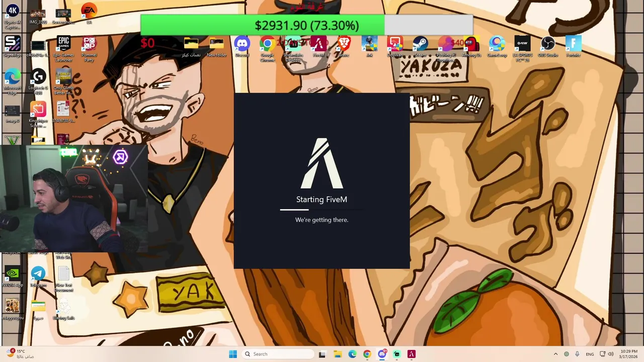Screen dimensions: 644x362
Task: Open EA SPORTS FC 26 shortcut
Action: [522, 48]
